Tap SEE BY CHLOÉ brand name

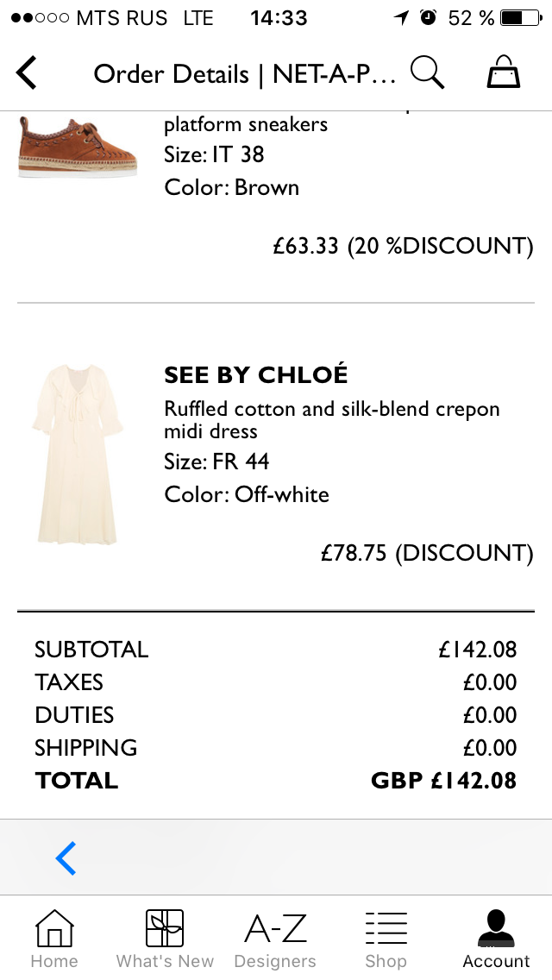tap(255, 374)
